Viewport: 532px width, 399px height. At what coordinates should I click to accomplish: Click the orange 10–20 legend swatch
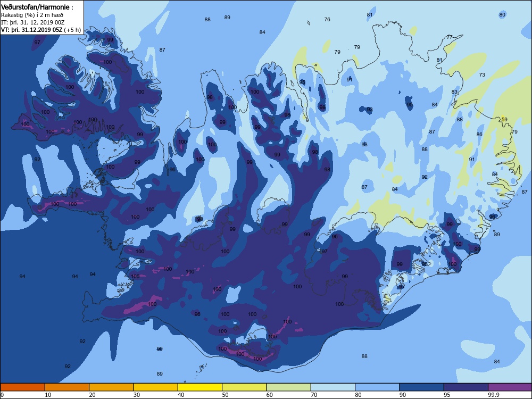tap(67, 387)
